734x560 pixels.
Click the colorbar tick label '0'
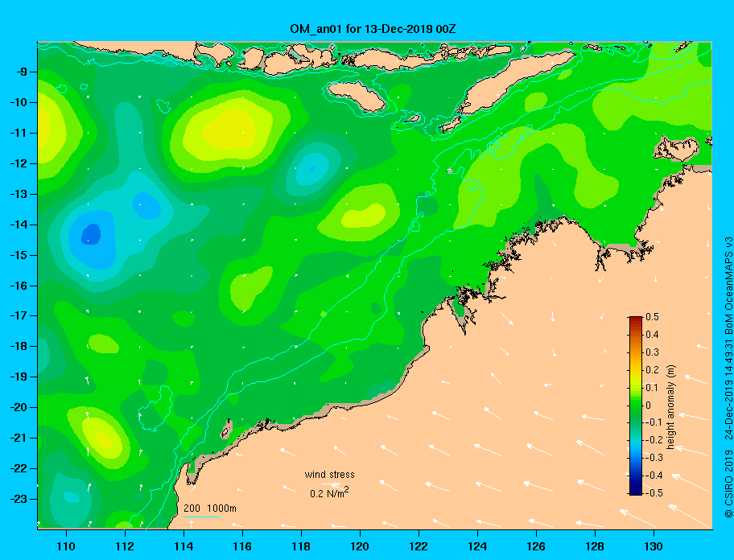[x=649, y=406]
